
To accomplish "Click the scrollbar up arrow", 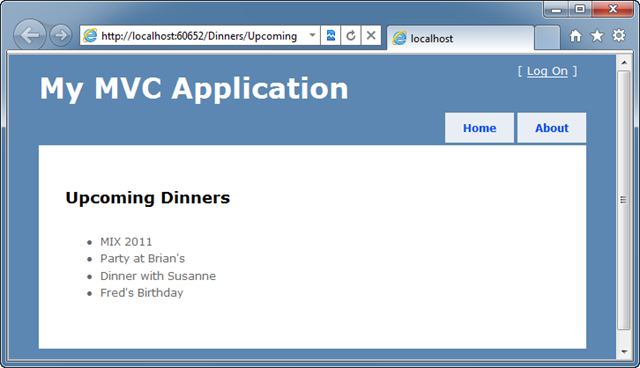I will click(624, 62).
